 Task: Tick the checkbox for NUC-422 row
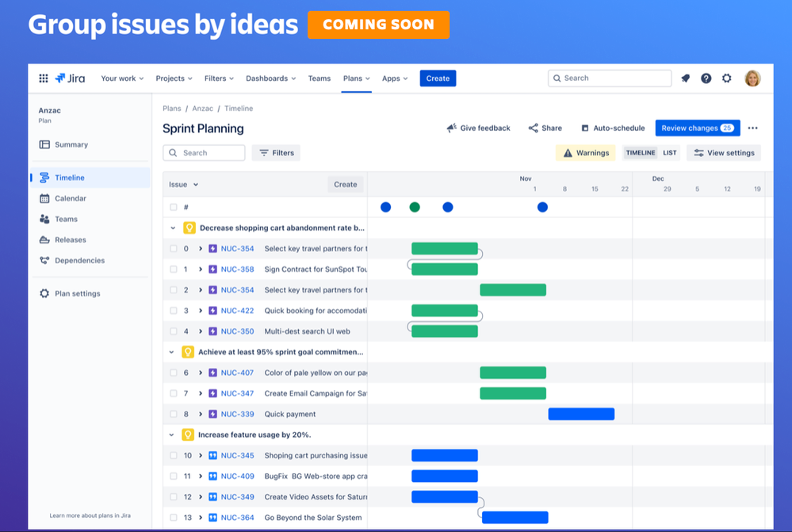coord(174,311)
